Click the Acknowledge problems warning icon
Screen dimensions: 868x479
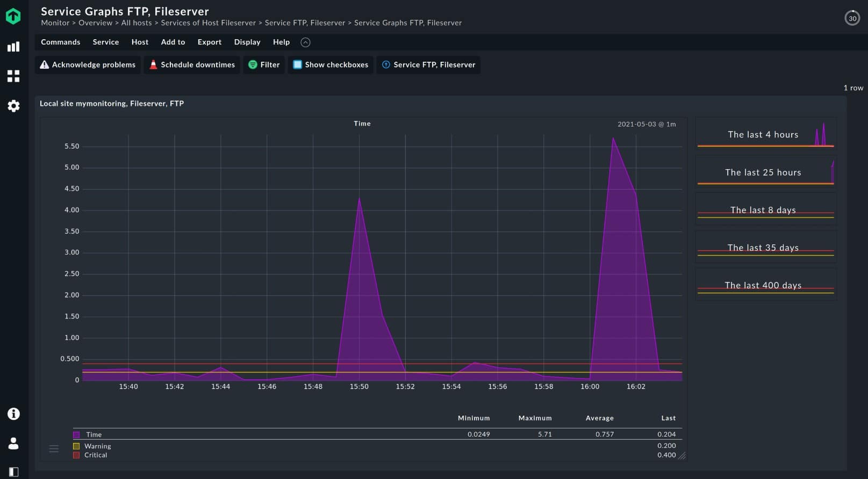tap(45, 64)
